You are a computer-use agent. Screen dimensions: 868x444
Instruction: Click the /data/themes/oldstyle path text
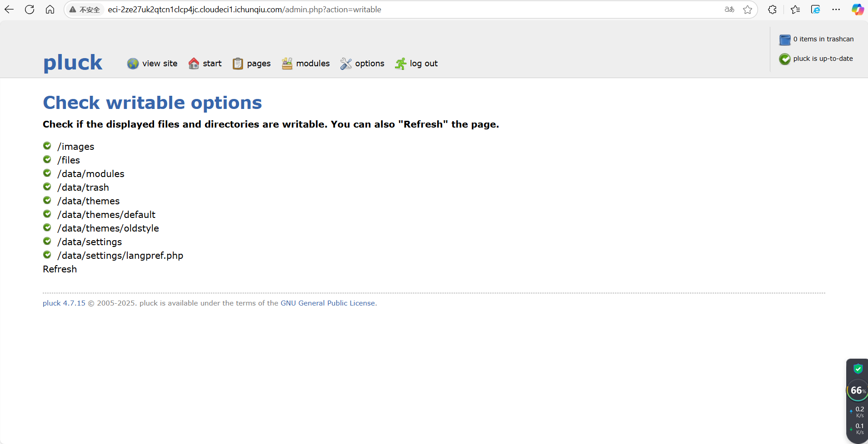pos(108,228)
